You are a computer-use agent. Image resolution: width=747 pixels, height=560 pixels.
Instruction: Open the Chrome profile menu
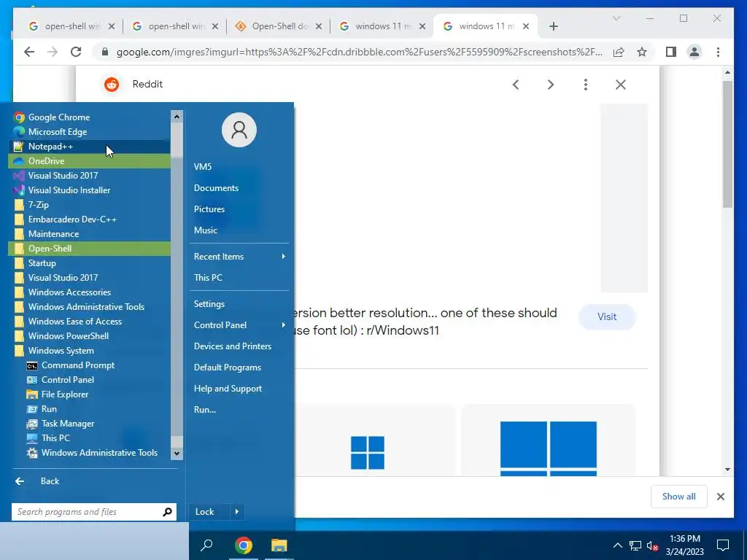(694, 52)
